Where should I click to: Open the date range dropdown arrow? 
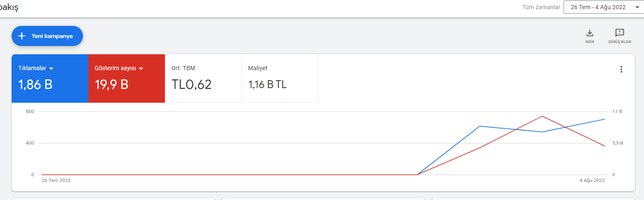tap(637, 7)
